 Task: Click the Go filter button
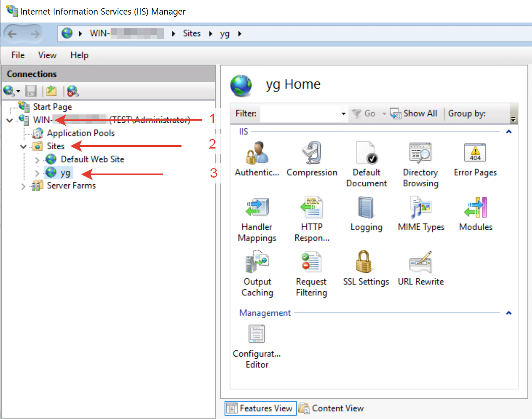(364, 114)
